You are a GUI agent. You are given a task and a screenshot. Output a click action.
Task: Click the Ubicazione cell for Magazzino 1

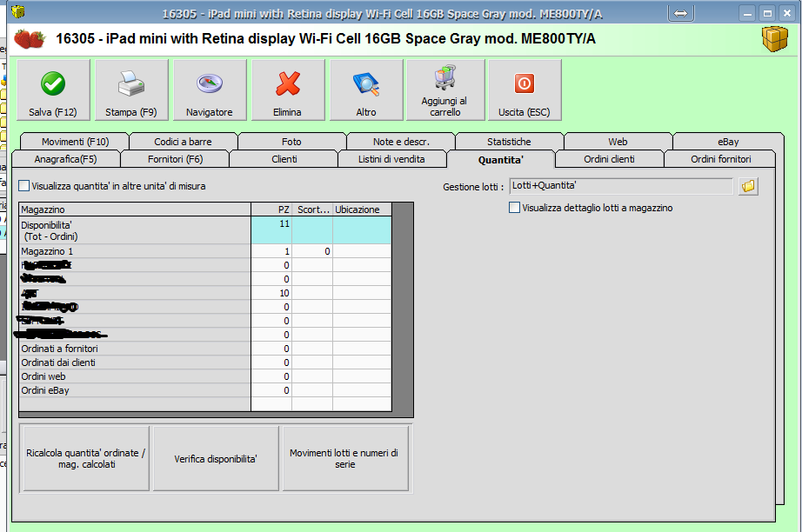click(x=362, y=251)
